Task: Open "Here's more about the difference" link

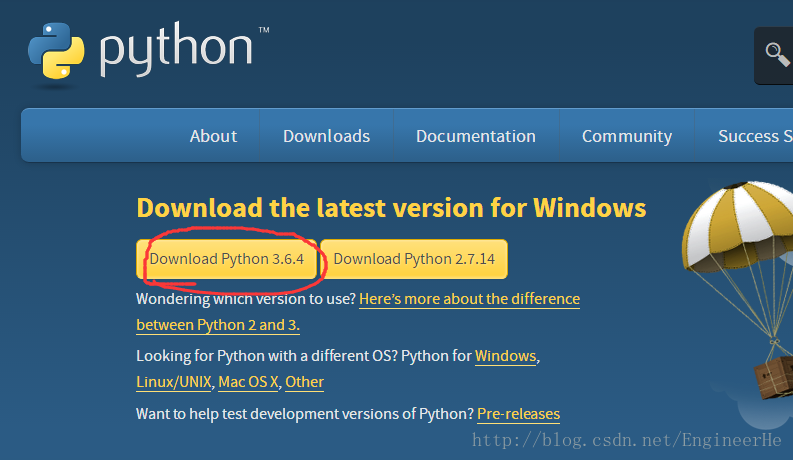Action: 469,299
